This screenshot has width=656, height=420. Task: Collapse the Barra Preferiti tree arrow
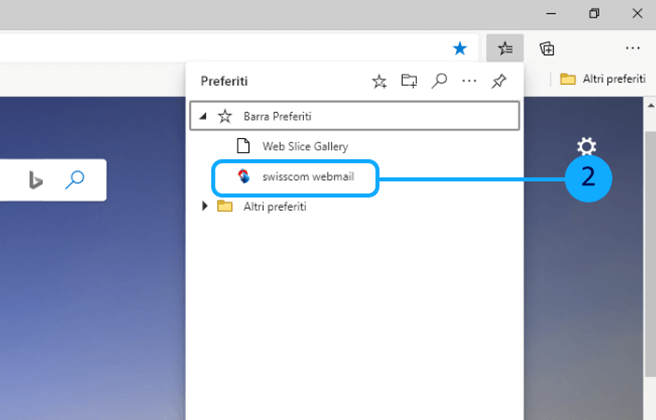(204, 116)
